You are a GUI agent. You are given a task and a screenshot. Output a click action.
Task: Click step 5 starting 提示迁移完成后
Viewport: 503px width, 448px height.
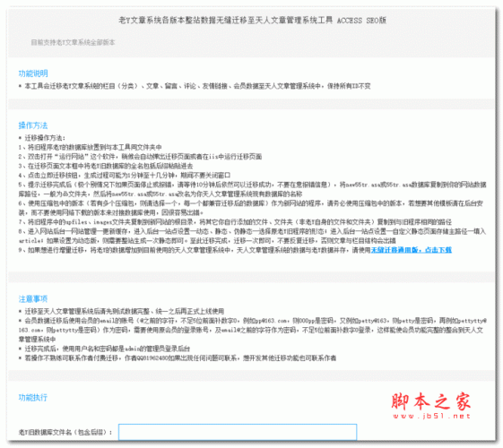253,189
